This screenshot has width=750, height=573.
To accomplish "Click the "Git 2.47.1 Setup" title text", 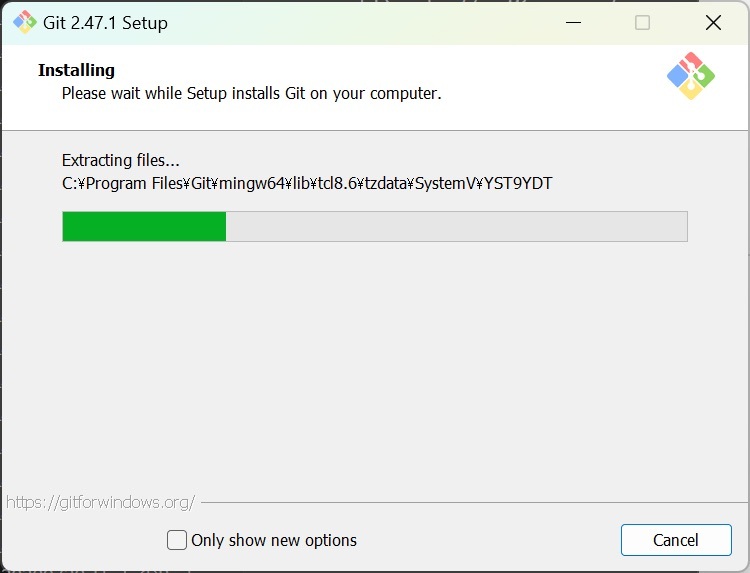I will click(x=105, y=23).
